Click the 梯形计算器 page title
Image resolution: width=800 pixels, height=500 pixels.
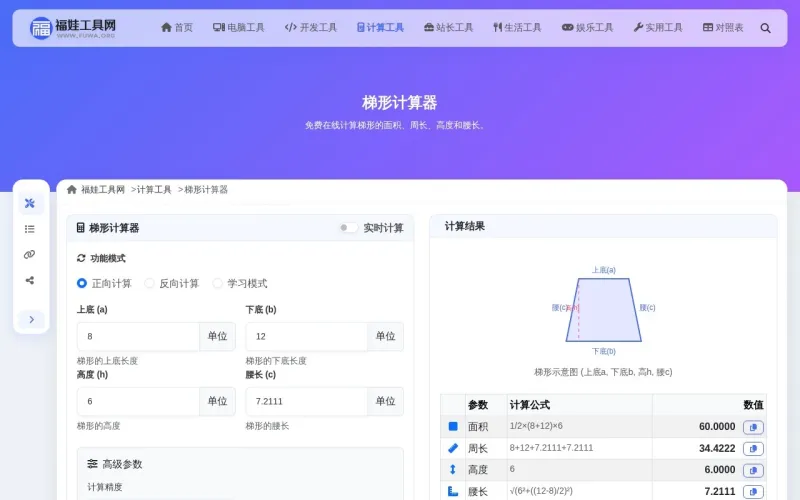point(399,103)
